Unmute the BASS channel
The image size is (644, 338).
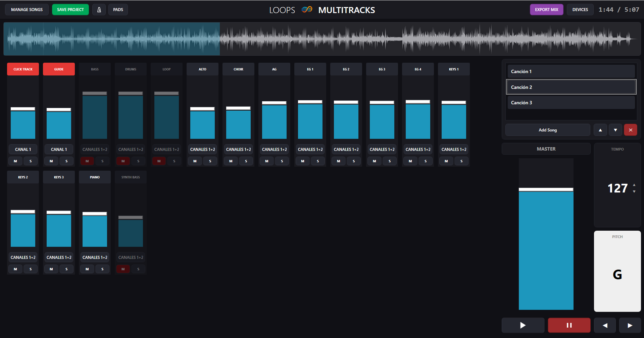pos(87,161)
